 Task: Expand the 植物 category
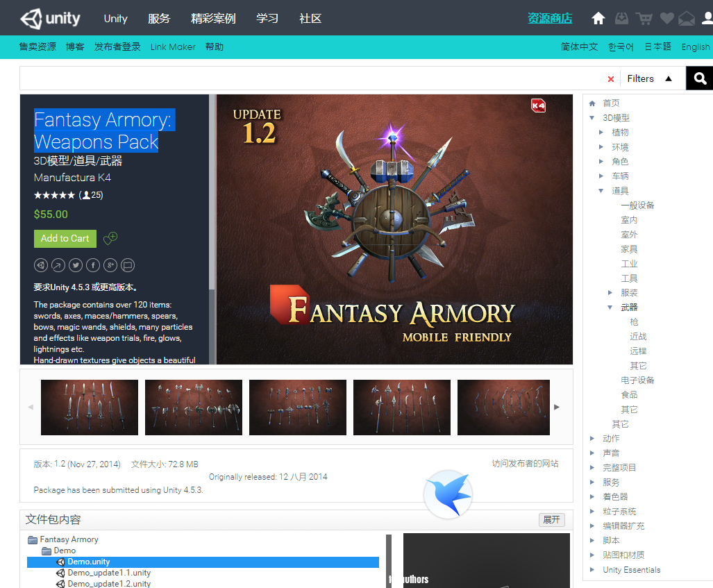coord(601,133)
